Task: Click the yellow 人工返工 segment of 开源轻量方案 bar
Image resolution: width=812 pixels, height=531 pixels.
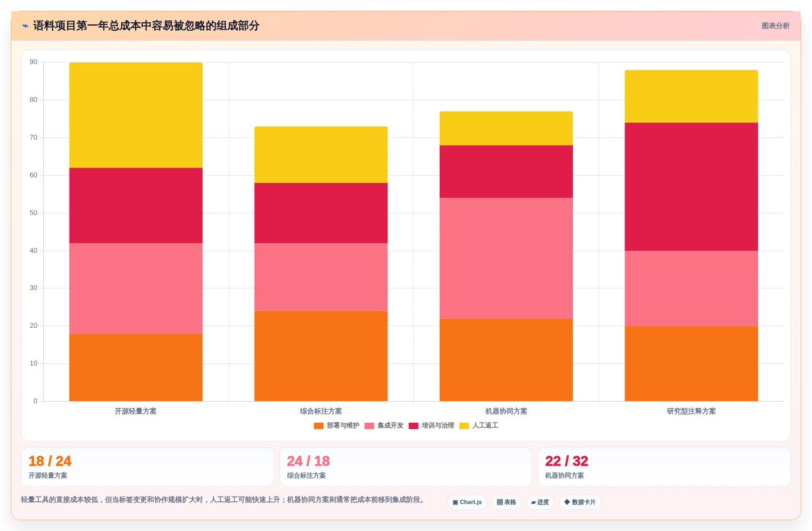Action: point(136,115)
